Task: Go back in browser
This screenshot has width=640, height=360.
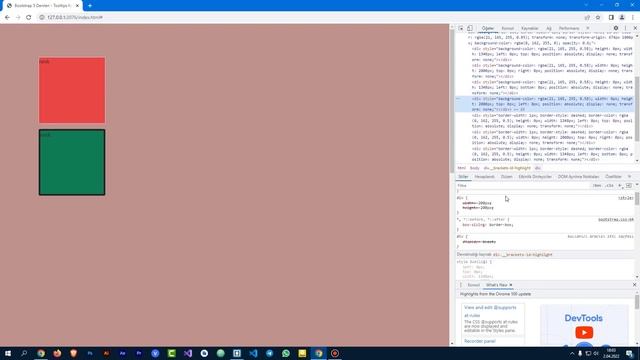Action: tap(7, 17)
